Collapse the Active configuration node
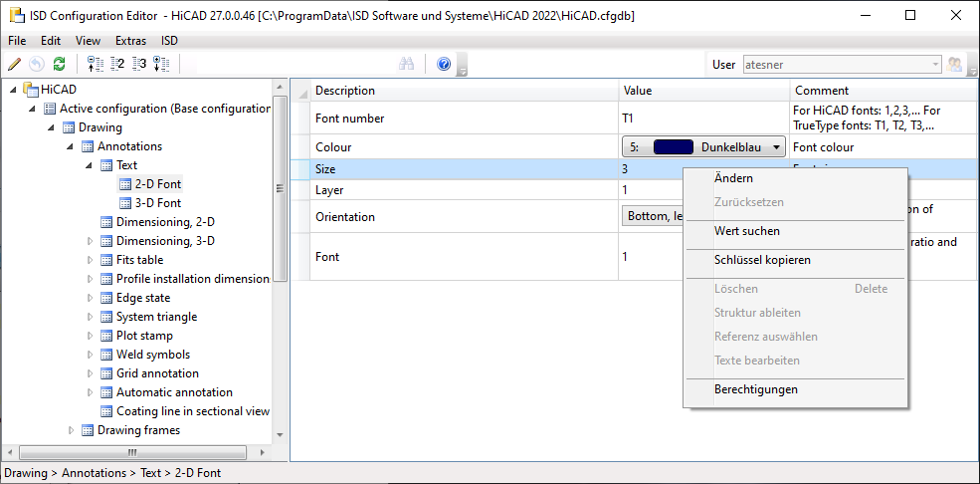The image size is (980, 484). (33, 109)
